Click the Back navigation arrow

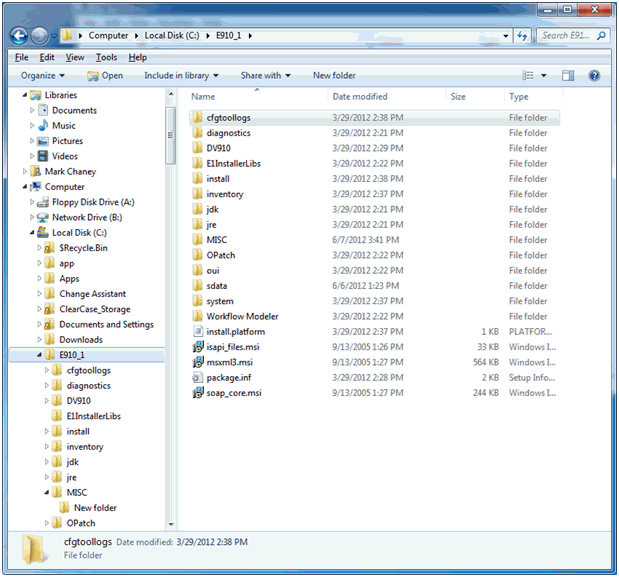[19, 36]
